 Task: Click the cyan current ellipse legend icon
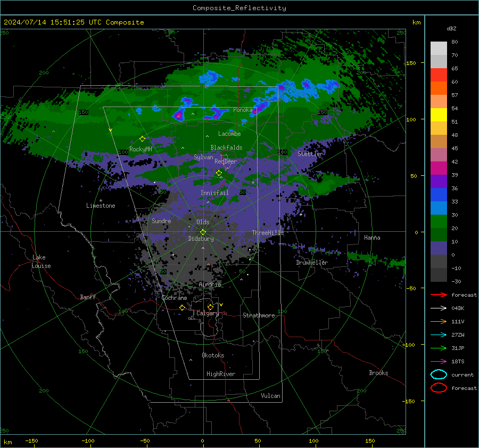pyautogui.click(x=439, y=374)
